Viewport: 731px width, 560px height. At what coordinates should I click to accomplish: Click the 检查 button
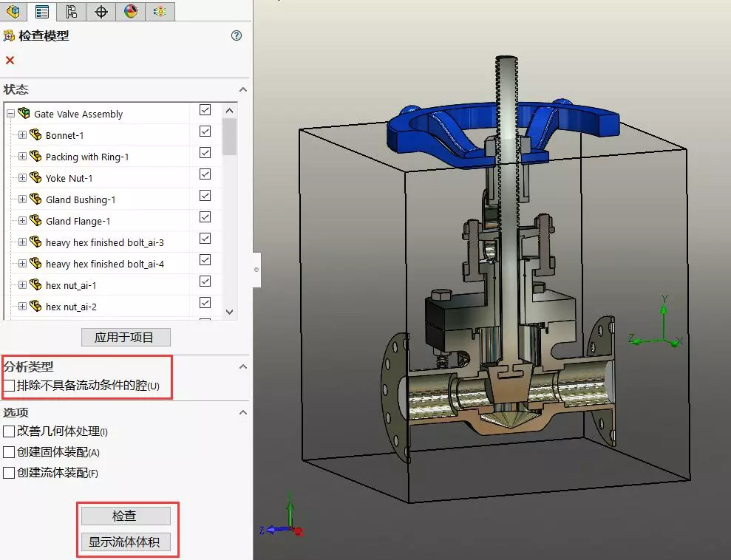tap(126, 516)
